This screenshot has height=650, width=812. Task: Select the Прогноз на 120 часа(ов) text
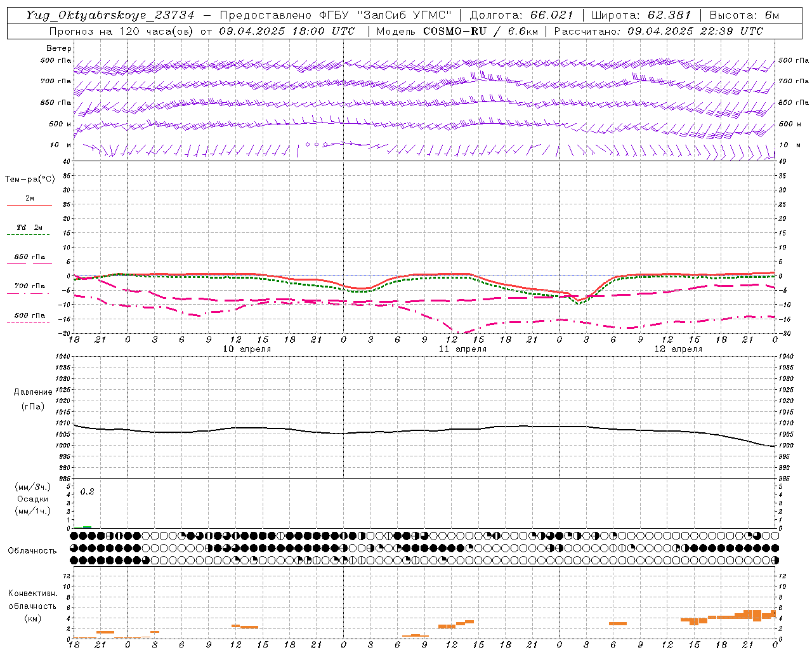pos(122,31)
